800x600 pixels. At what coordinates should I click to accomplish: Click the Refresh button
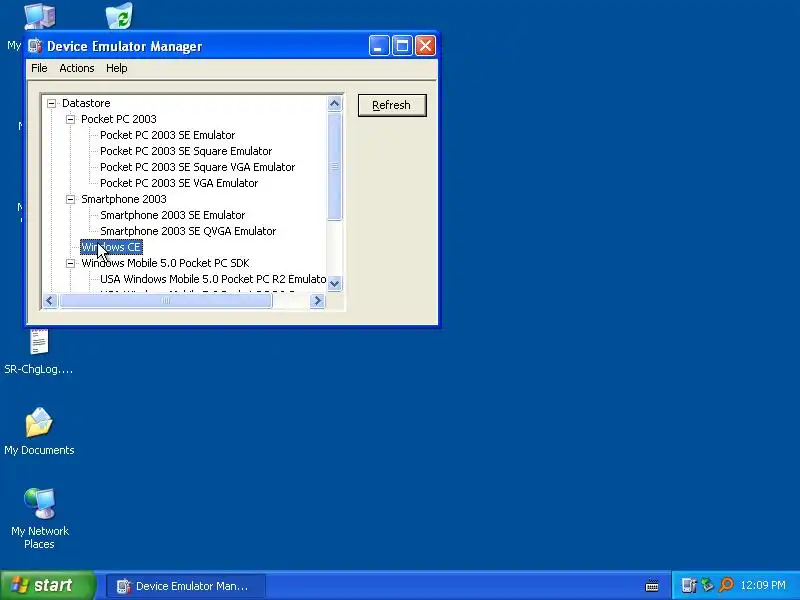click(x=392, y=105)
